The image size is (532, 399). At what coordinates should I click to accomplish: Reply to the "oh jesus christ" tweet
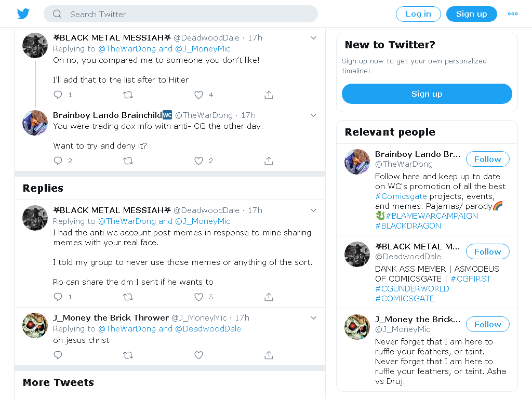(58, 355)
